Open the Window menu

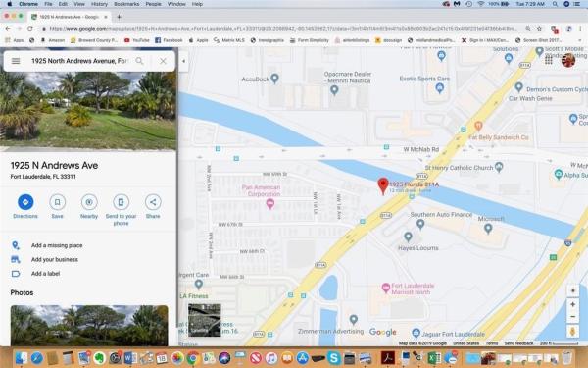tap(176, 4)
